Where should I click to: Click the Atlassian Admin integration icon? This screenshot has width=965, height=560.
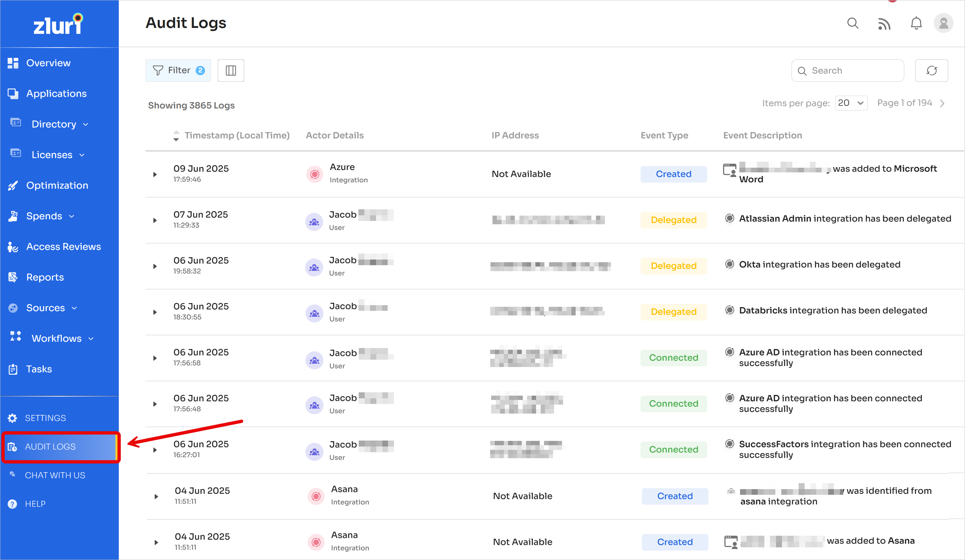pyautogui.click(x=729, y=218)
